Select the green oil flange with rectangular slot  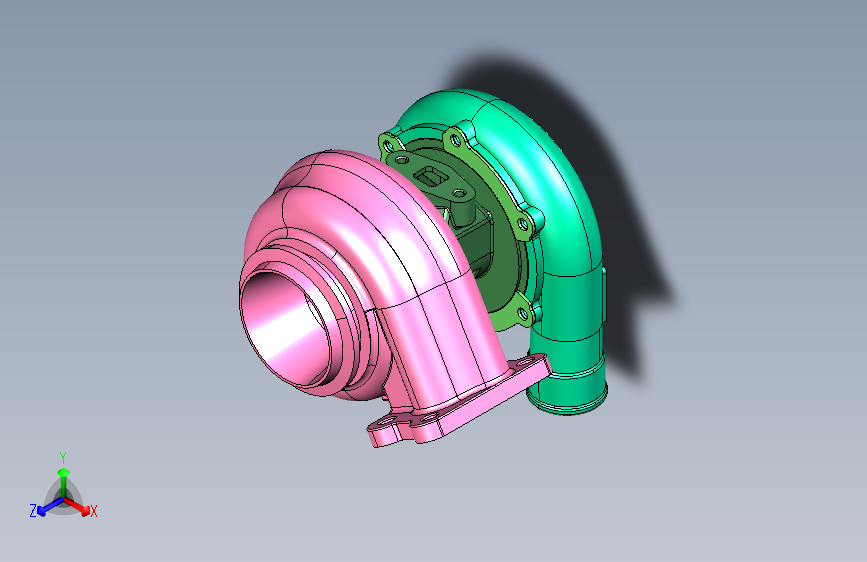432,177
